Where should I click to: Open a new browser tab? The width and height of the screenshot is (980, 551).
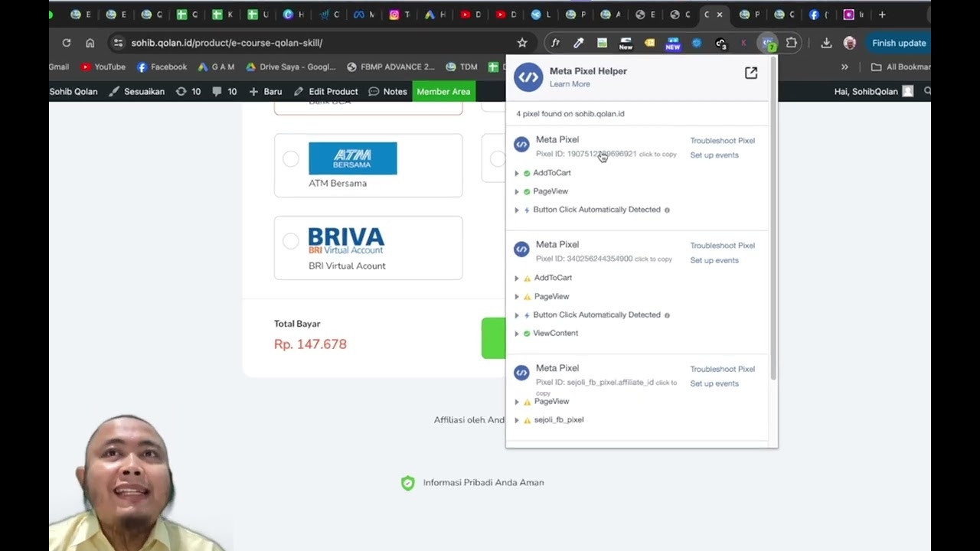point(882,15)
